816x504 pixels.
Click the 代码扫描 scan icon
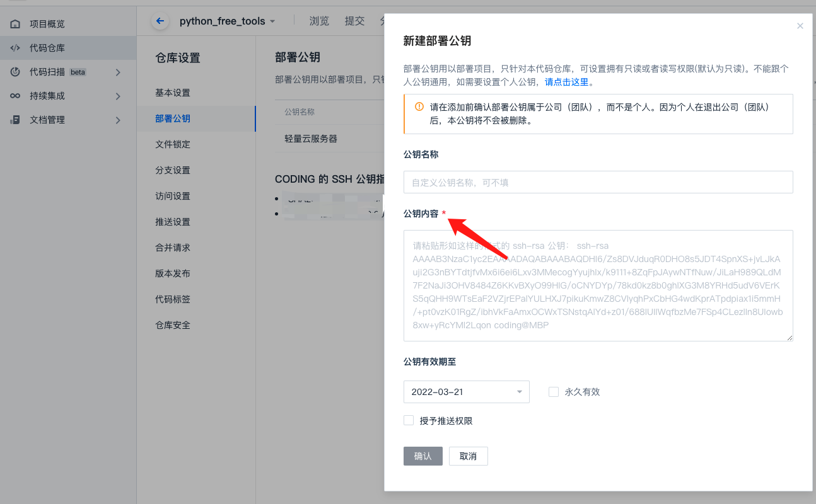(x=15, y=72)
